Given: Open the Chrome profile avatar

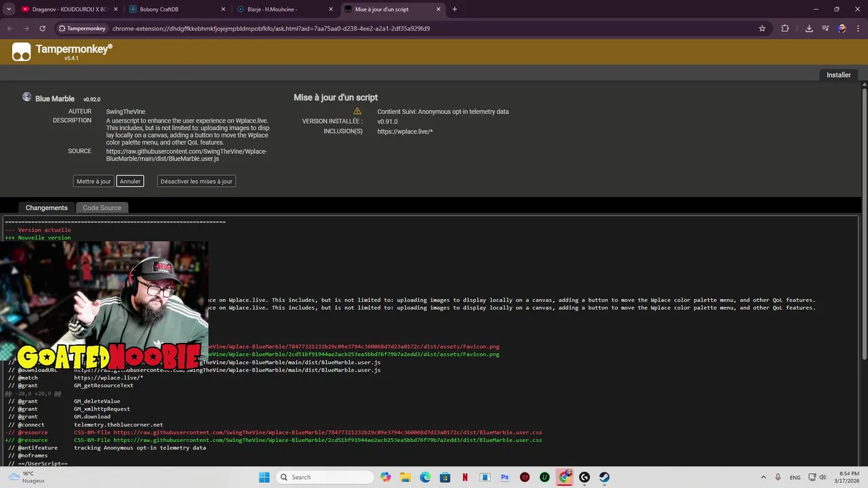Looking at the screenshot, I should pos(842,28).
